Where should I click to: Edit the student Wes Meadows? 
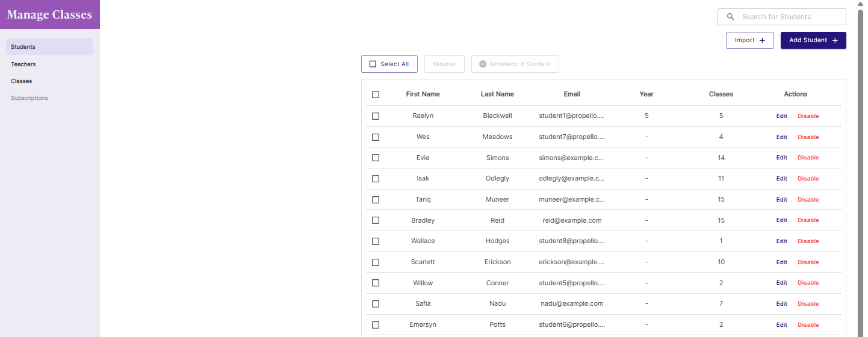pos(781,137)
